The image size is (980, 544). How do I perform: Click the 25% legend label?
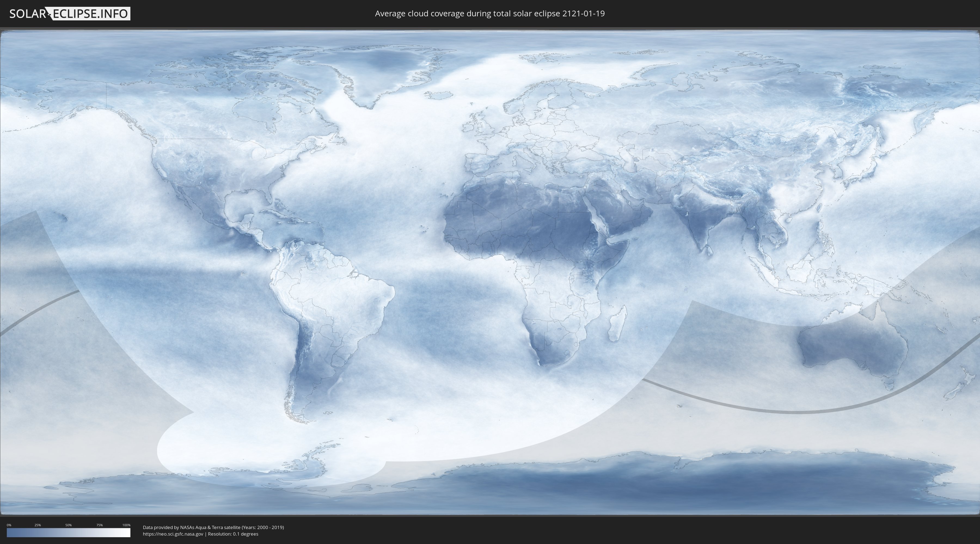[38, 525]
